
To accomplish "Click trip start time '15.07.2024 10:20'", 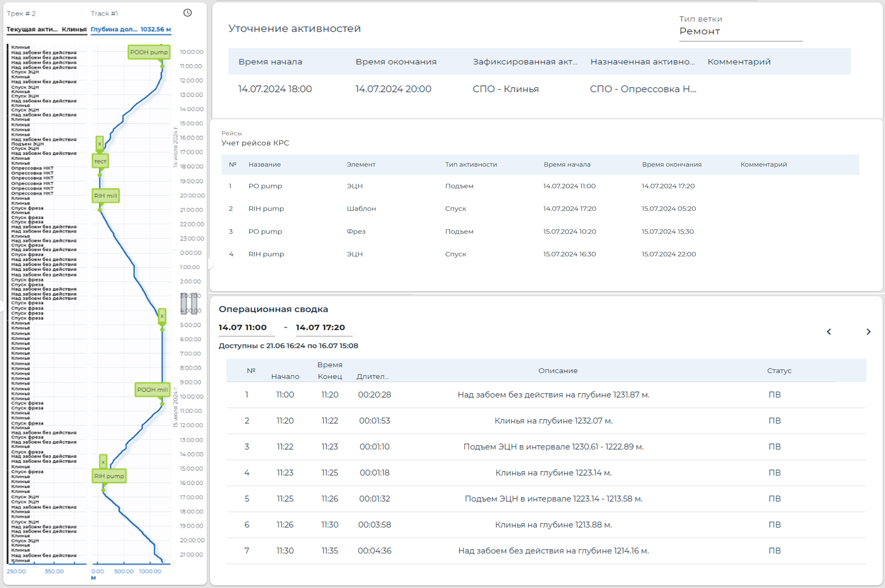I will coord(570,231).
